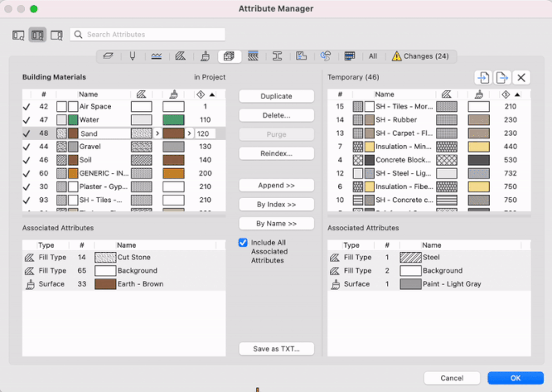
Task: Sort project list by priority column arrow
Action: pos(212,94)
